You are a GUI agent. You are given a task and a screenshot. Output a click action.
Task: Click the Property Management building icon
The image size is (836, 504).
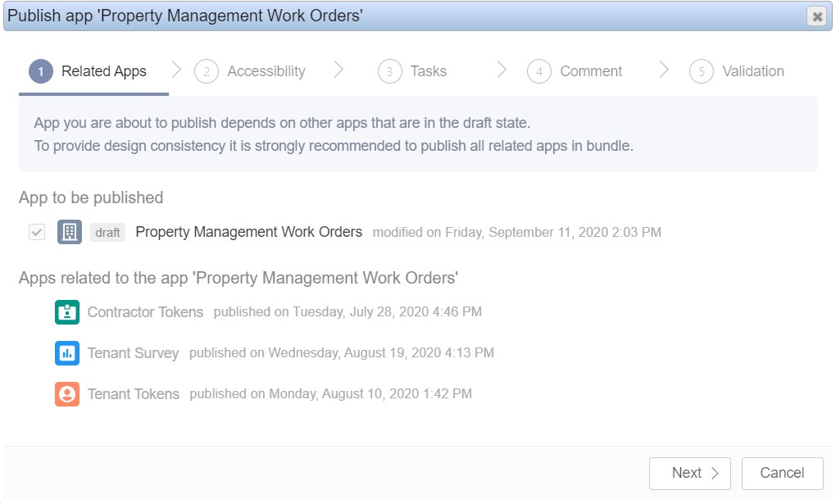click(x=70, y=232)
